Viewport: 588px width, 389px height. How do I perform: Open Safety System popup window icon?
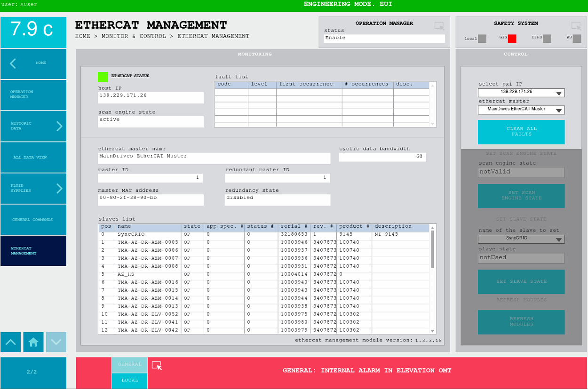click(x=576, y=26)
